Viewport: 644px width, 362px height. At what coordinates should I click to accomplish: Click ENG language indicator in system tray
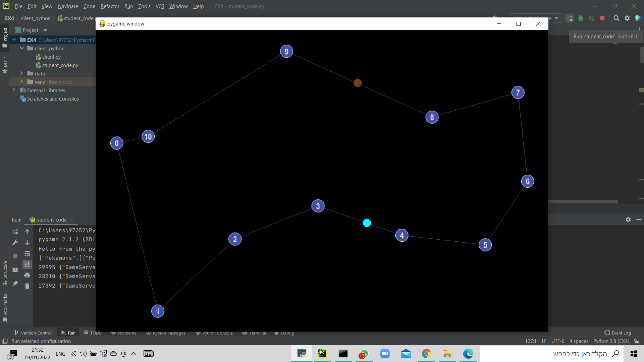60,354
